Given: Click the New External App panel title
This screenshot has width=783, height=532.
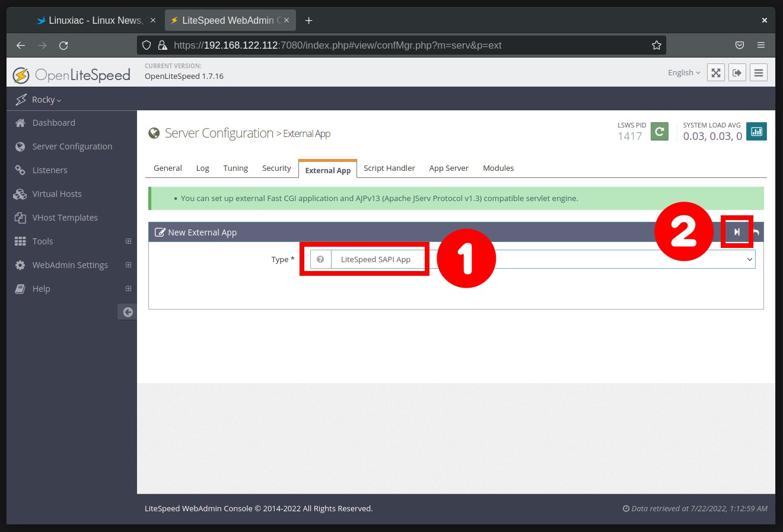Looking at the screenshot, I should pyautogui.click(x=202, y=232).
